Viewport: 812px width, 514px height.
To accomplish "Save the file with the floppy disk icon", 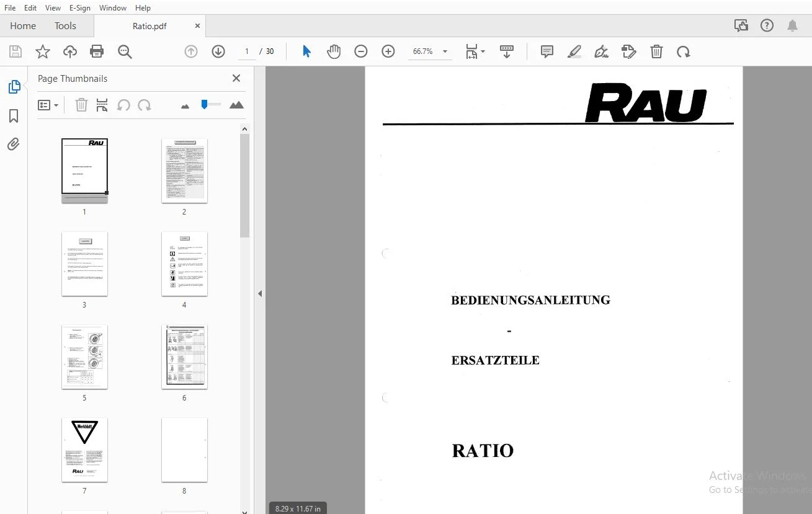I will click(x=15, y=51).
